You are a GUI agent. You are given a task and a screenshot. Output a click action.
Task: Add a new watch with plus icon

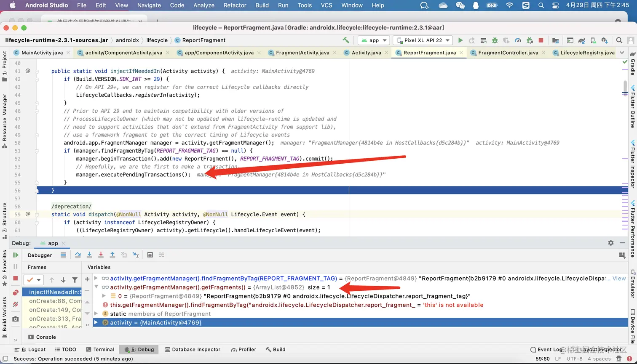coord(87,279)
